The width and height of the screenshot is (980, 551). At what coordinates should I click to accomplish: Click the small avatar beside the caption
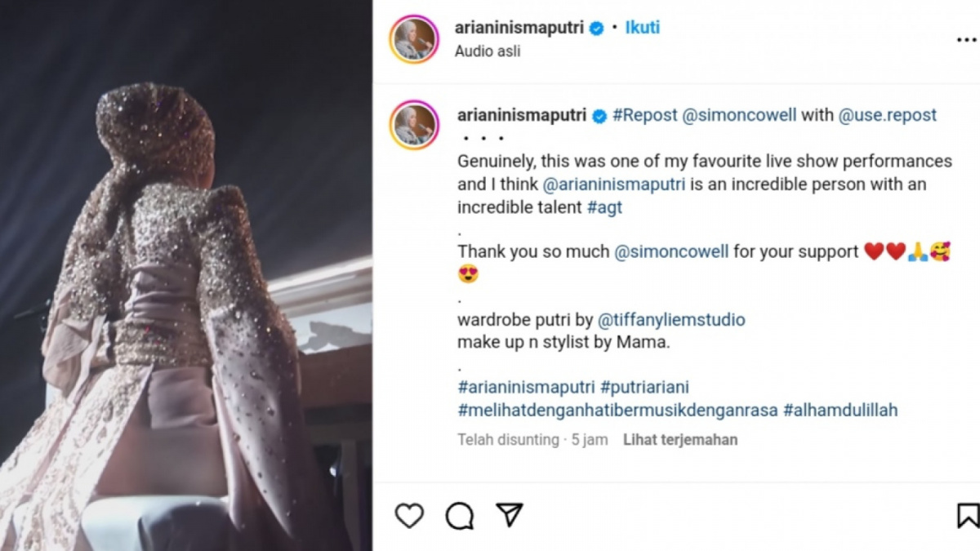point(416,121)
